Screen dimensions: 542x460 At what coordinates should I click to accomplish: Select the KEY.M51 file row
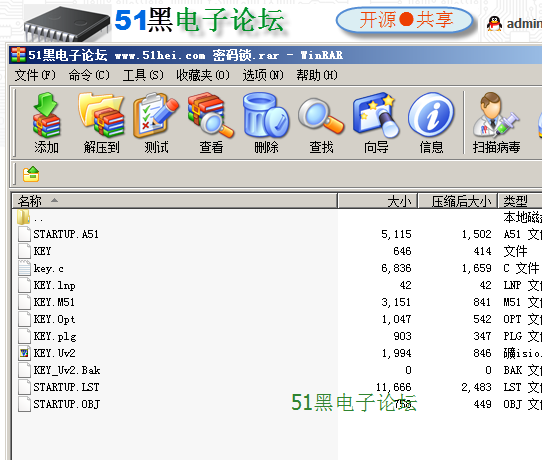click(54, 302)
